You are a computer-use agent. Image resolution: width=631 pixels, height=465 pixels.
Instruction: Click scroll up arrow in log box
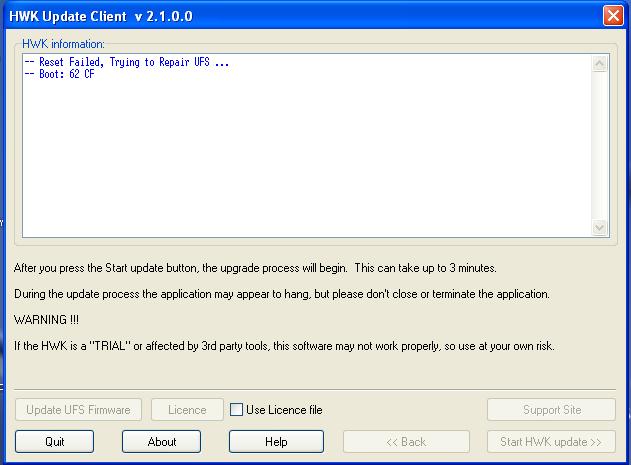tap(600, 64)
